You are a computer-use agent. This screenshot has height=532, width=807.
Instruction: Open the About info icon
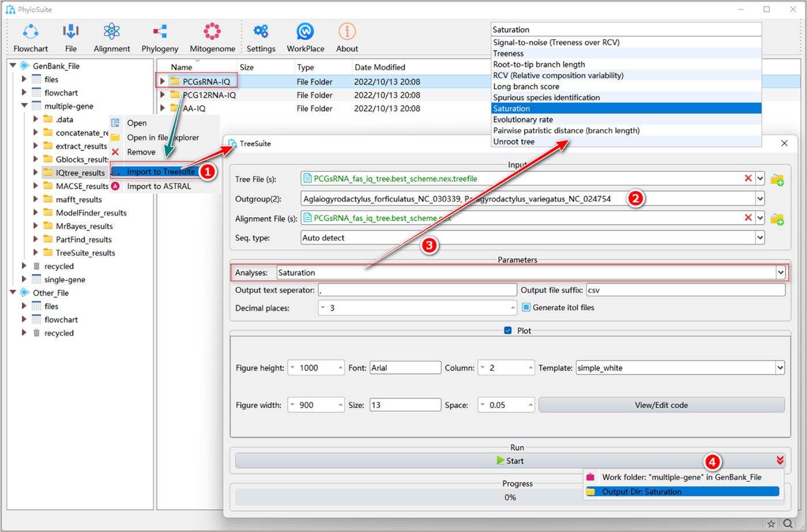(x=347, y=32)
